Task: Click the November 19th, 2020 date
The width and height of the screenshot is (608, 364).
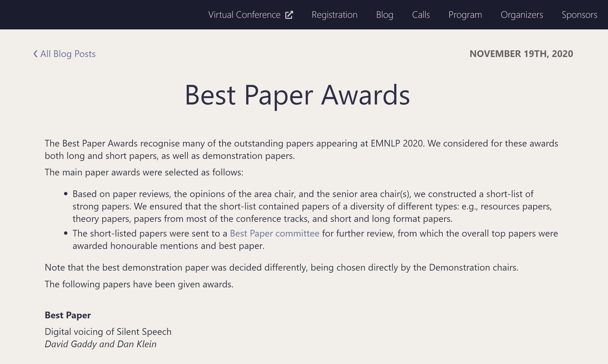Action: coord(521,54)
